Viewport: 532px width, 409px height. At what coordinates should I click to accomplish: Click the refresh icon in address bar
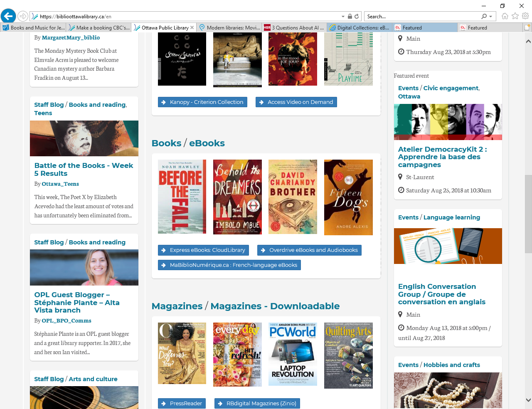[x=357, y=16]
